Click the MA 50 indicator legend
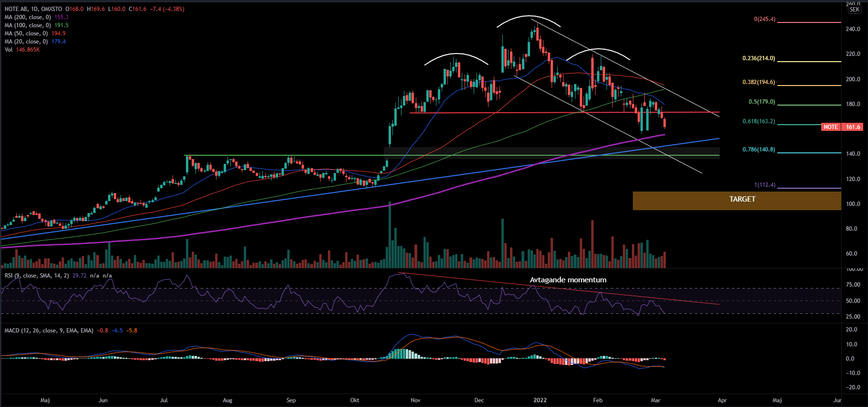The width and height of the screenshot is (868, 407). (26, 33)
